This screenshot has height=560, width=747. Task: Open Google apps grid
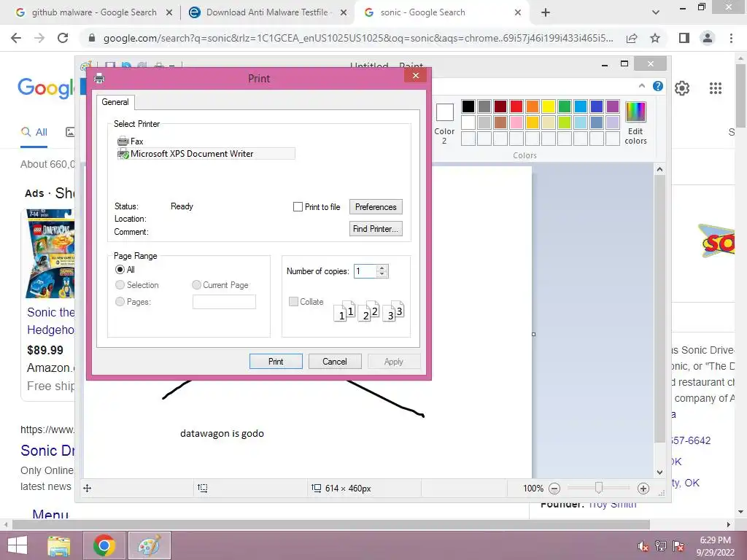715,88
